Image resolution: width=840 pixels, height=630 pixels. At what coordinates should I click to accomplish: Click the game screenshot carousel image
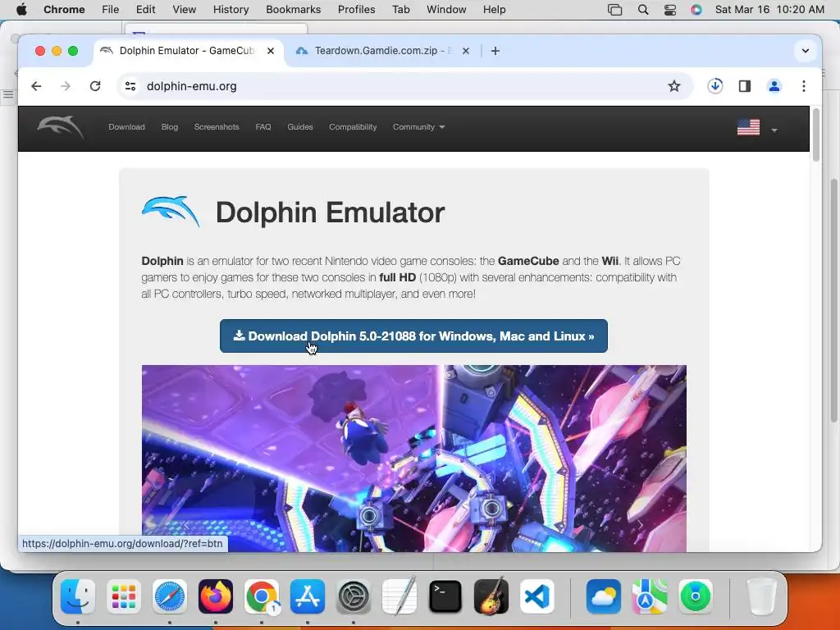coord(413,459)
